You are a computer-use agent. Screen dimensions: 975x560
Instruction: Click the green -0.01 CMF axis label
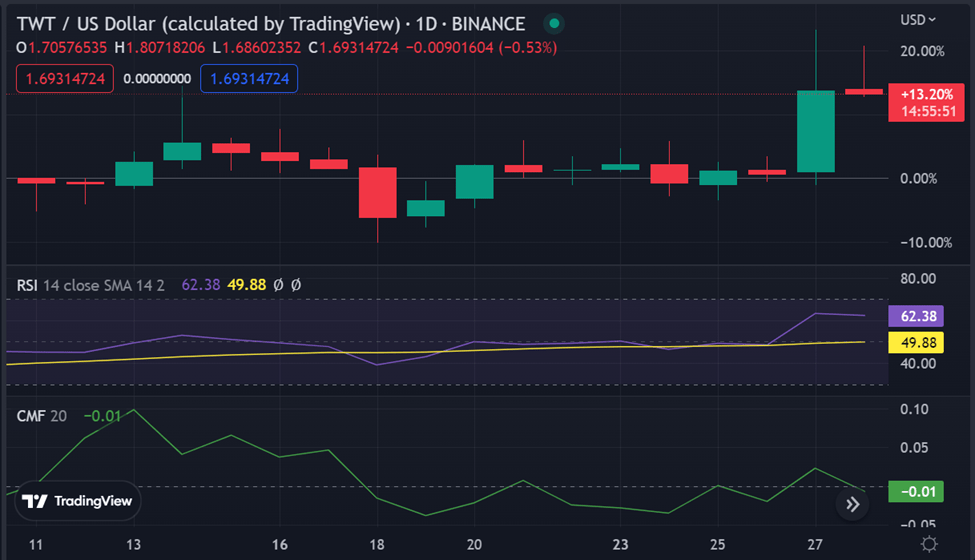coord(916,492)
